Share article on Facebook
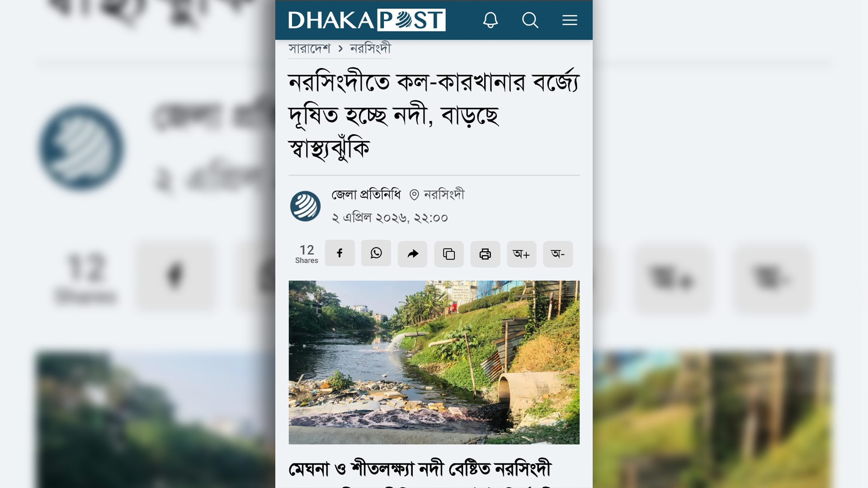 click(x=340, y=253)
